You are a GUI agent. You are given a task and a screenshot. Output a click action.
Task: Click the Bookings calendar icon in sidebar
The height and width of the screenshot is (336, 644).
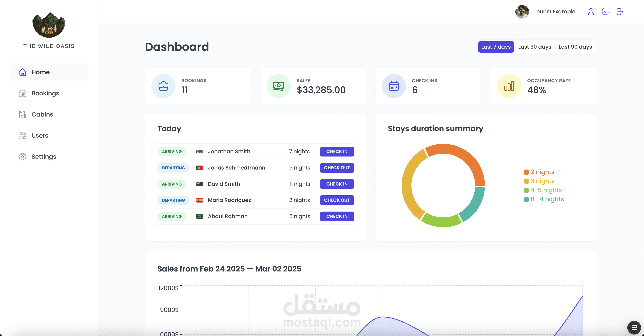coord(22,93)
